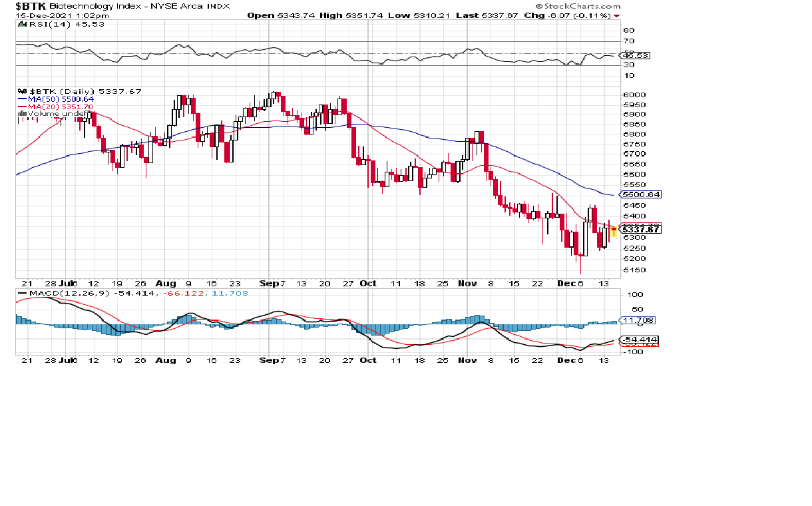Image resolution: width=812 pixels, height=506 pixels.
Task: Click the Aug label on price axis
Action: point(166,284)
